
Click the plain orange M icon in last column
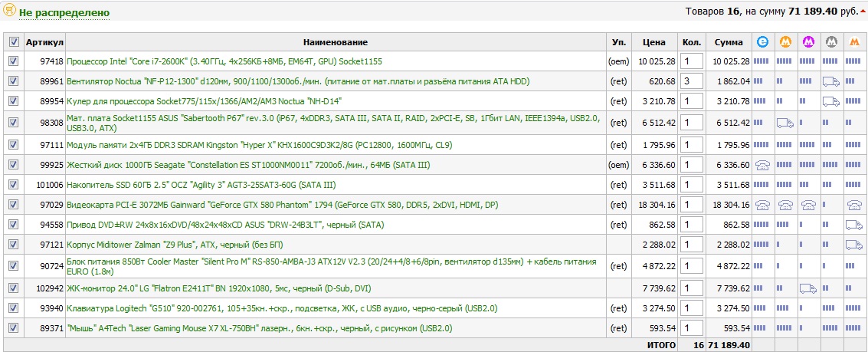(854, 42)
